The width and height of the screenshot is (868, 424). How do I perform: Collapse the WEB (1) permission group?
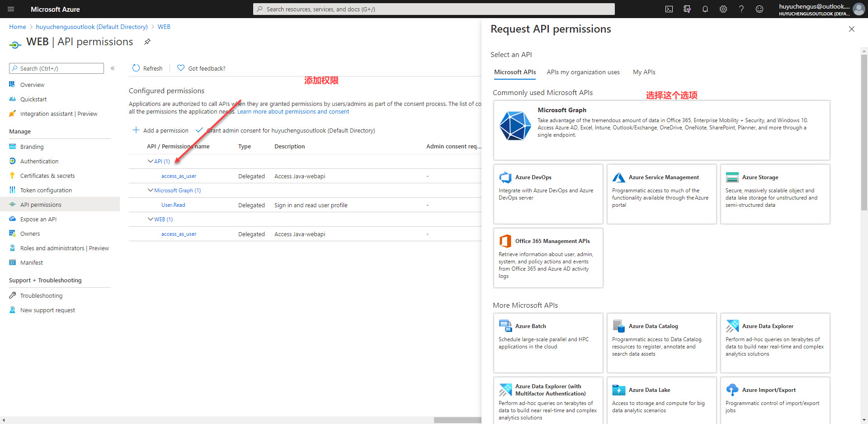coord(151,219)
